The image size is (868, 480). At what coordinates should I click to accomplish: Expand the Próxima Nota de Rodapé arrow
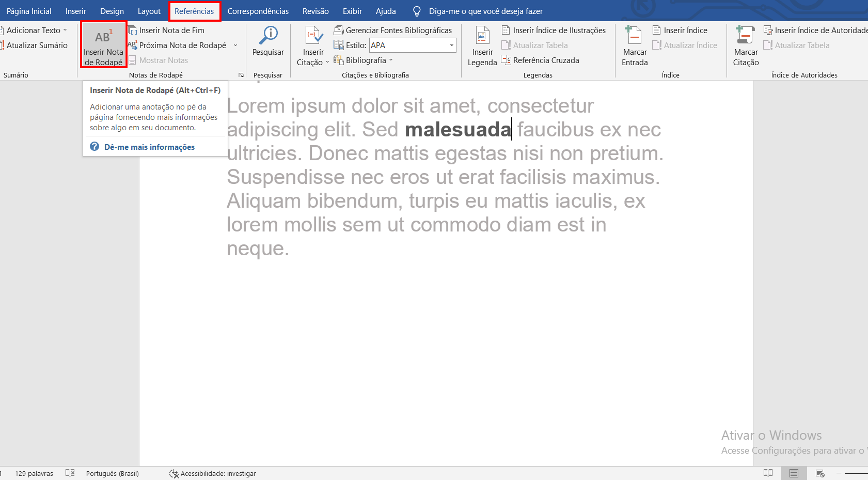pyautogui.click(x=235, y=45)
